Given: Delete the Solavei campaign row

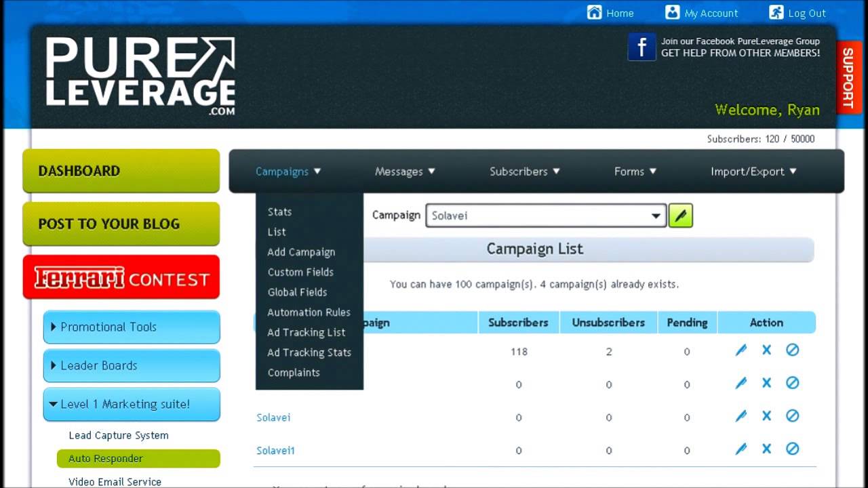Looking at the screenshot, I should [766, 416].
